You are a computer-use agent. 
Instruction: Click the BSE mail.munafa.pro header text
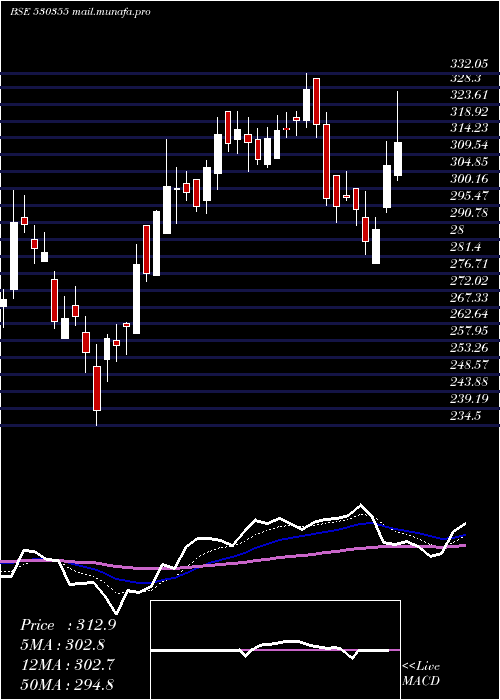80,12
